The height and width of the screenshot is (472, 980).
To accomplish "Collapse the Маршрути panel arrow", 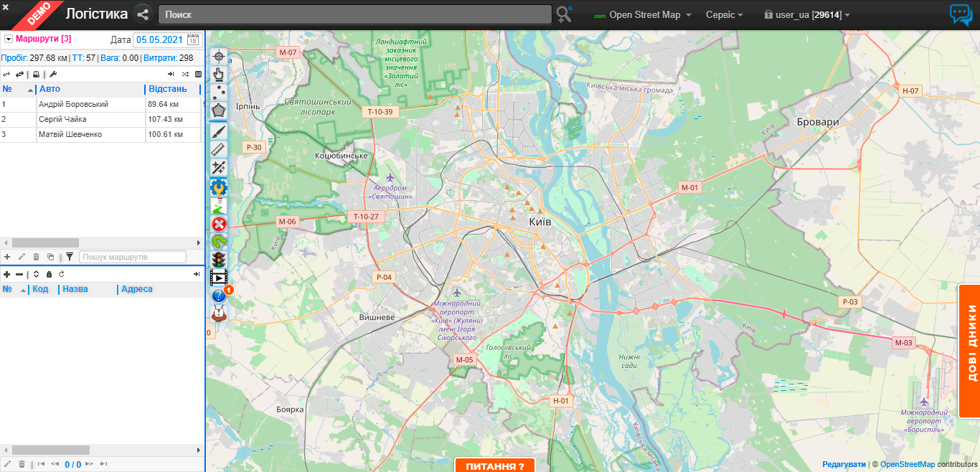I will coord(8,39).
